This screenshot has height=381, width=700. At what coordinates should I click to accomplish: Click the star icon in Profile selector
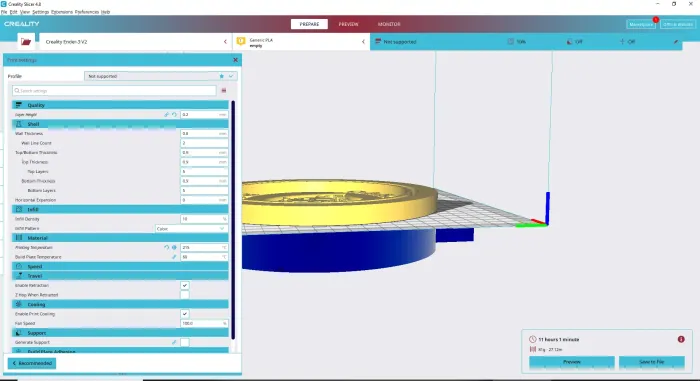[x=221, y=76]
